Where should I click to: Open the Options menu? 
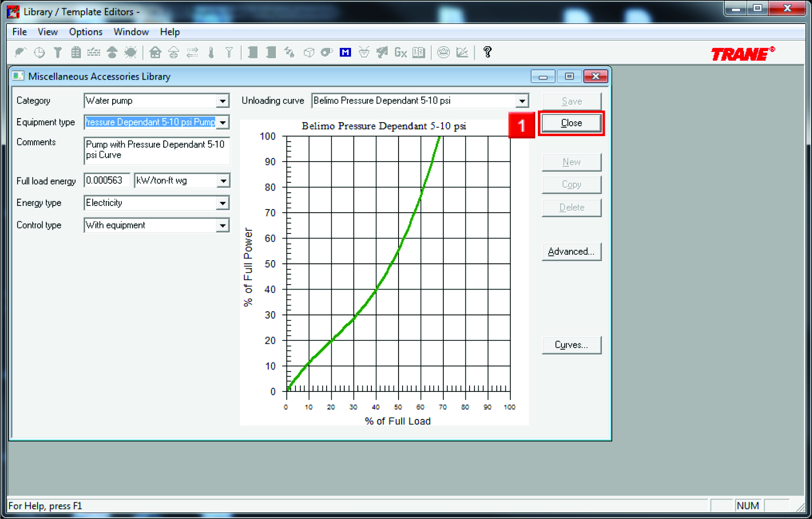(x=85, y=32)
